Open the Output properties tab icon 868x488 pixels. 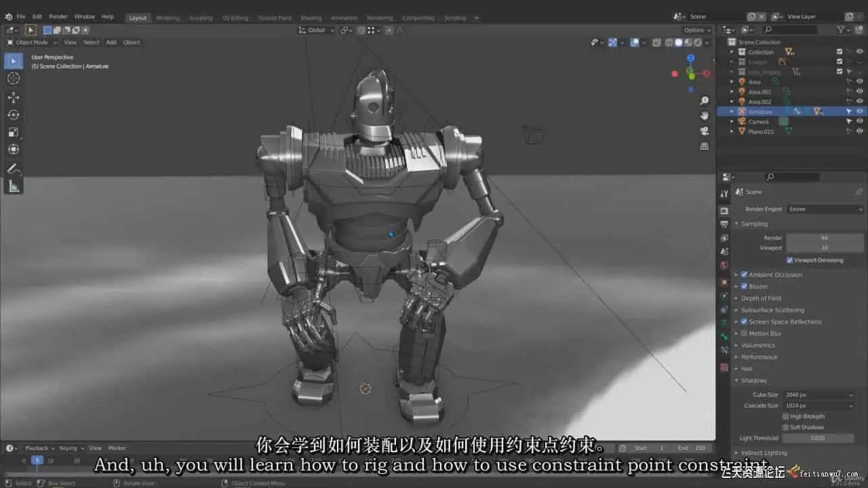click(x=724, y=224)
